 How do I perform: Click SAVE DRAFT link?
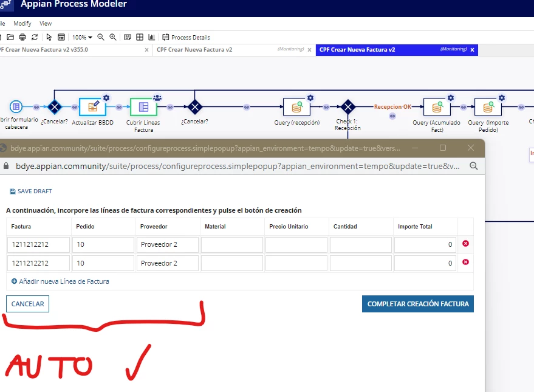(x=30, y=191)
